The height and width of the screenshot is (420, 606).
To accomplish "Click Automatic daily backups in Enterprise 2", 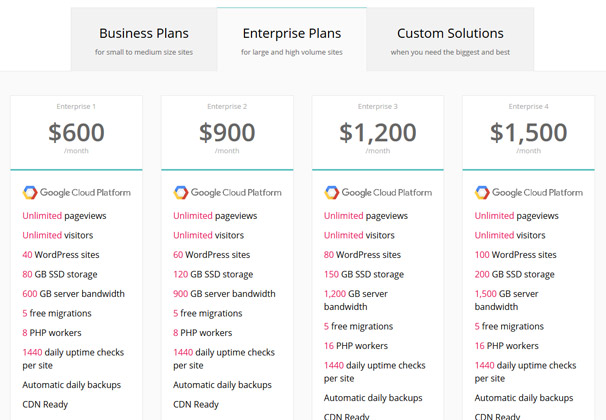I will pyautogui.click(x=222, y=385).
